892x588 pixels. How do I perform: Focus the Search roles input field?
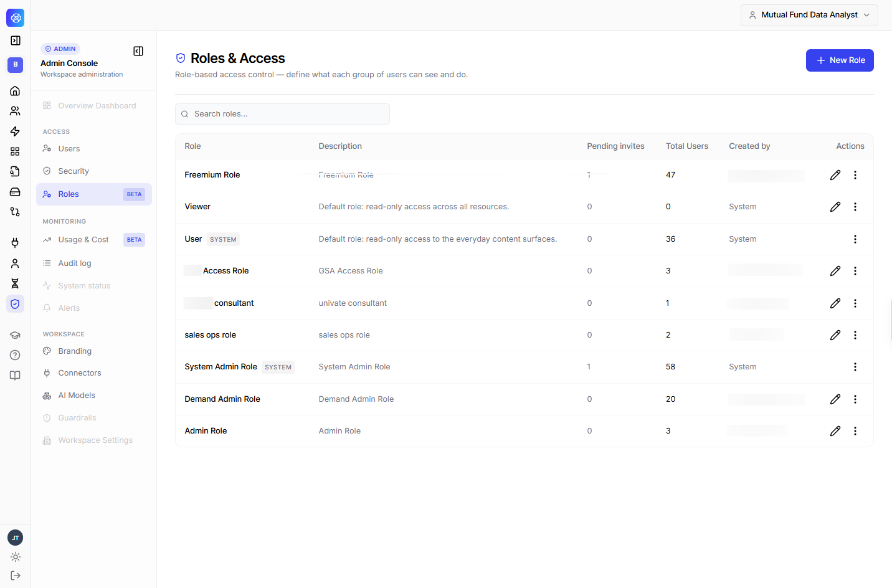[x=282, y=114]
